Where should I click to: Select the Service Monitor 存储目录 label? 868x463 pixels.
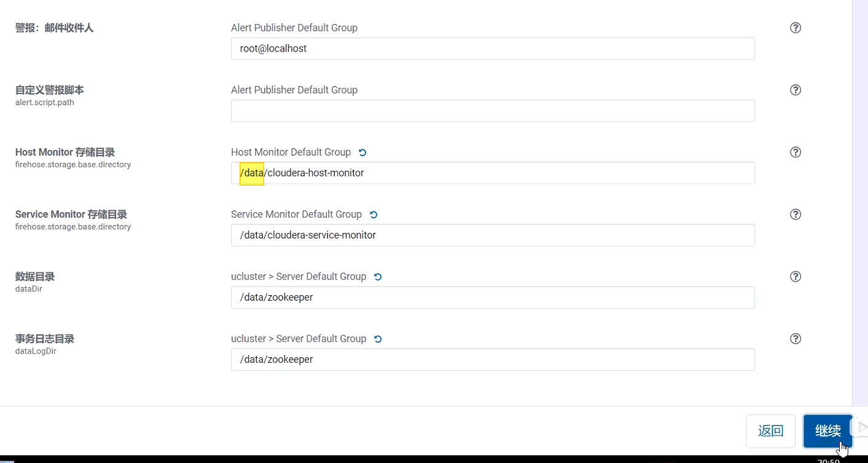tap(71, 214)
